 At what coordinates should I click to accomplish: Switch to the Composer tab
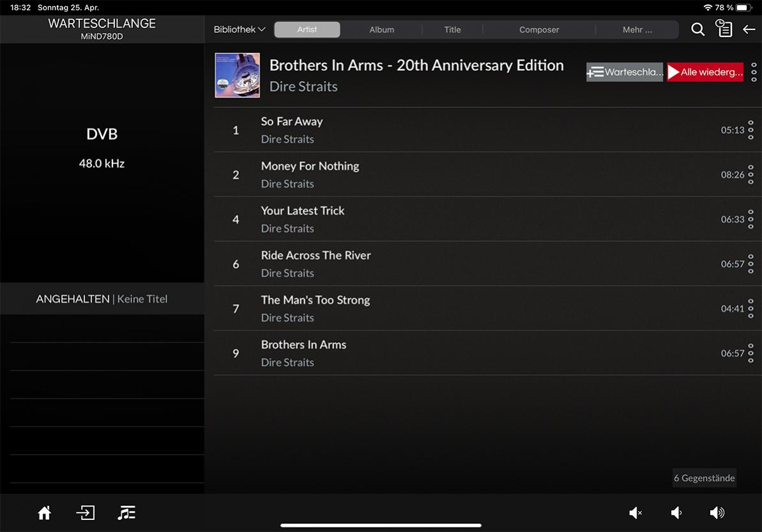click(538, 29)
